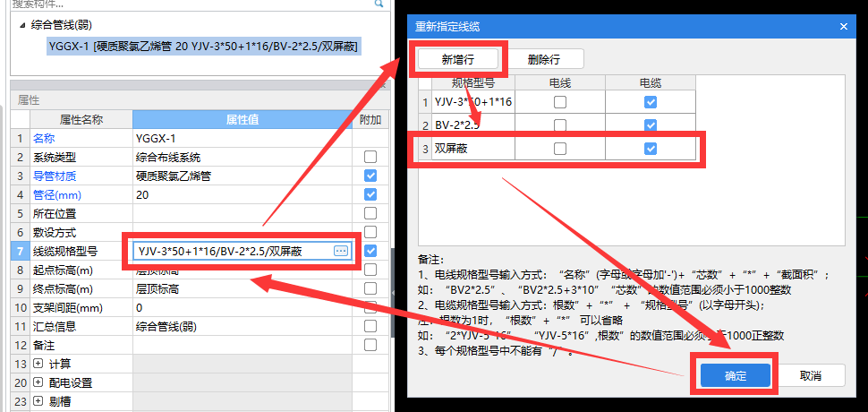Screen dimensions: 868x412
Task: Click the 删除行 button
Action: (545, 59)
